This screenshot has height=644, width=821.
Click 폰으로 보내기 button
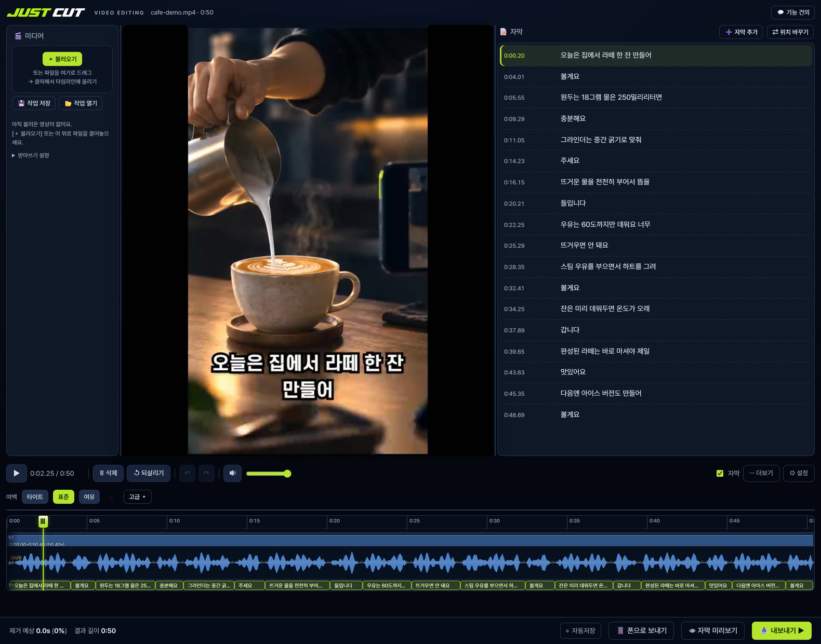641,630
